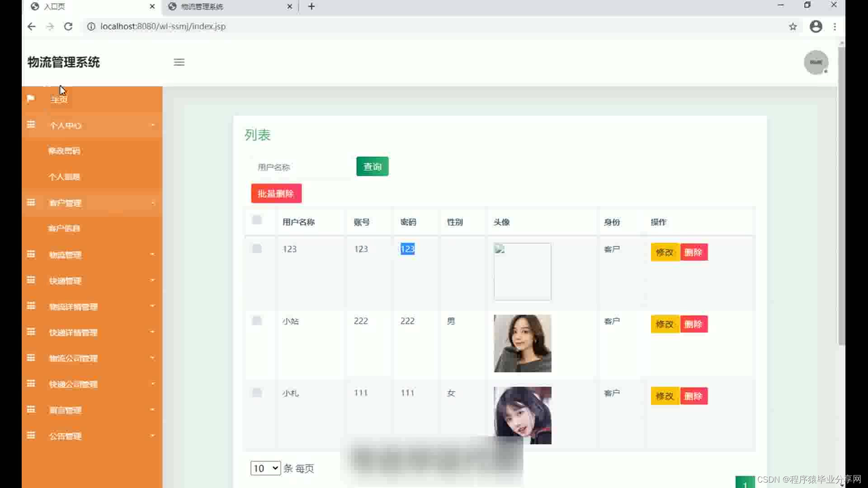Open browser profile account icon
Screen dimensions: 868x488
(x=816, y=27)
